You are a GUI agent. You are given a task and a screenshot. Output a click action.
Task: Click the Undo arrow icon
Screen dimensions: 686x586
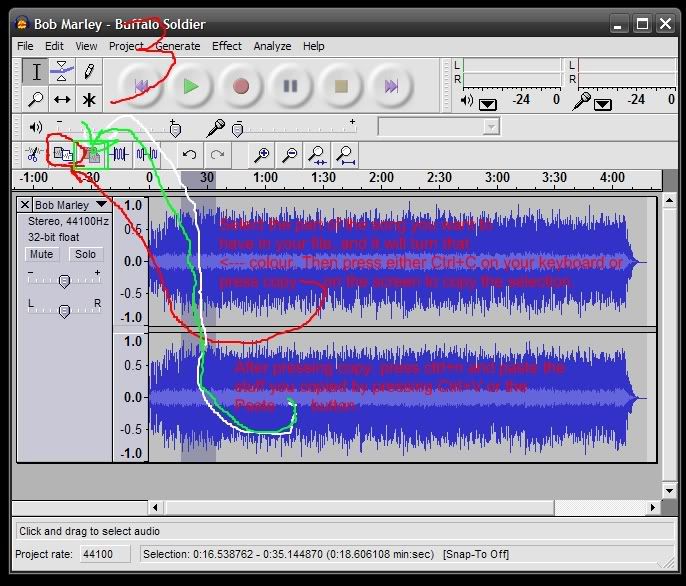point(189,154)
